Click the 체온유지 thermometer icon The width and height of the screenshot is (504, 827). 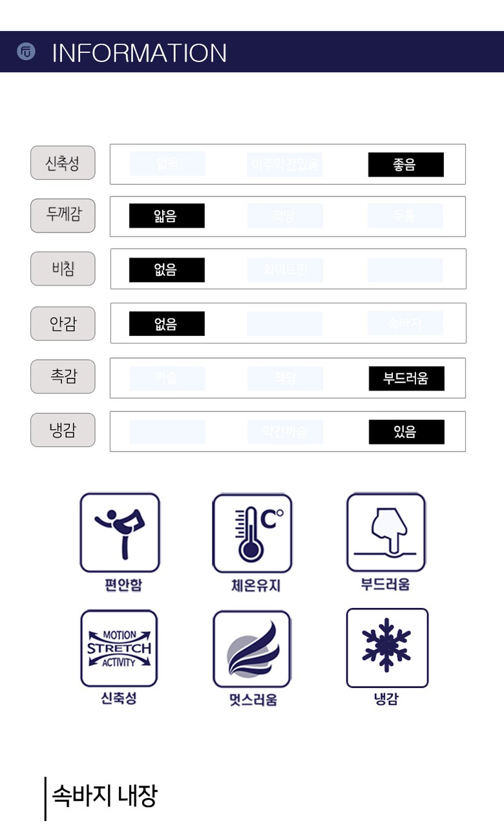[253, 533]
